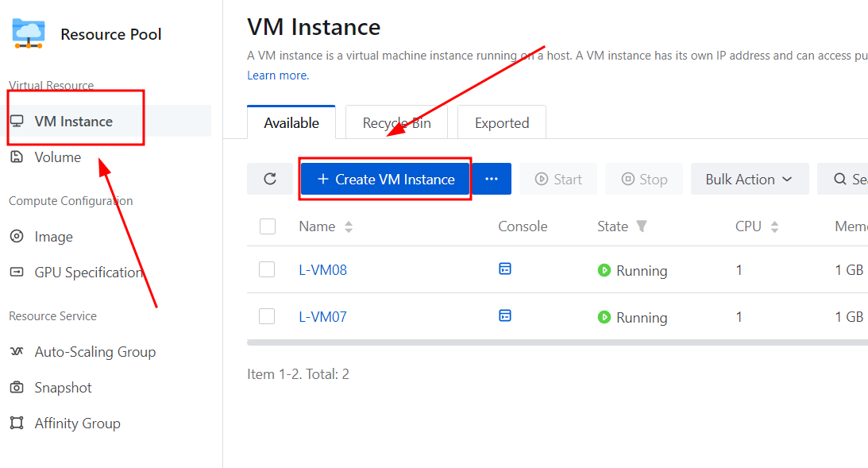Screen dimensions: 868x468
Task: Check the box for L-VM08
Action: pos(267,269)
